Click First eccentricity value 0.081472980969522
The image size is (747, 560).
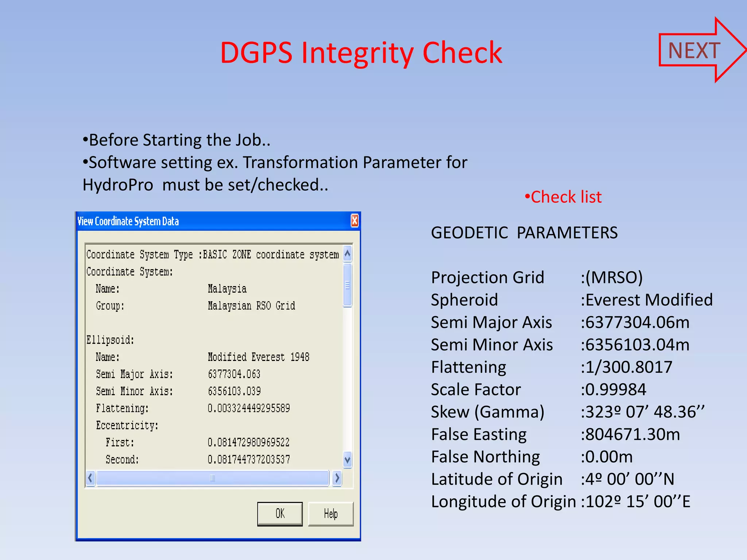point(249,442)
